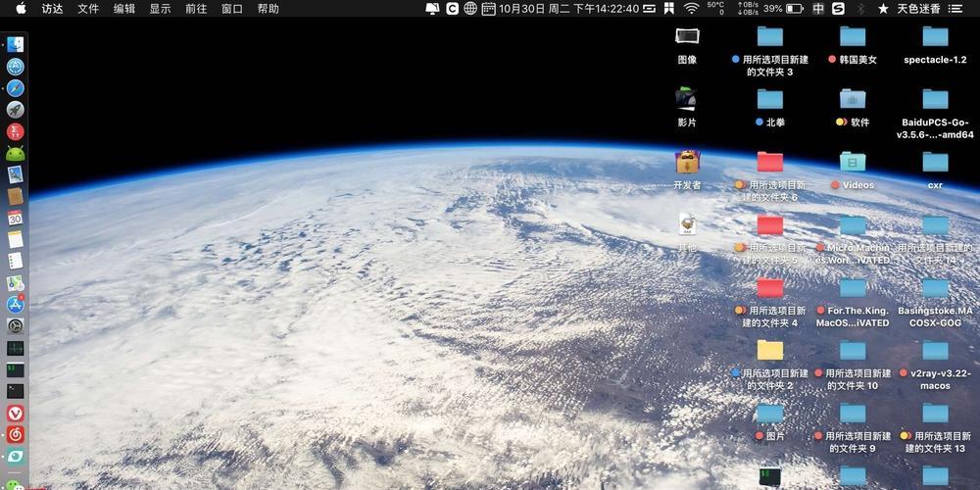Click label 用所选项目新建的文件夹 3
The image size is (980, 490).
(x=770, y=67)
